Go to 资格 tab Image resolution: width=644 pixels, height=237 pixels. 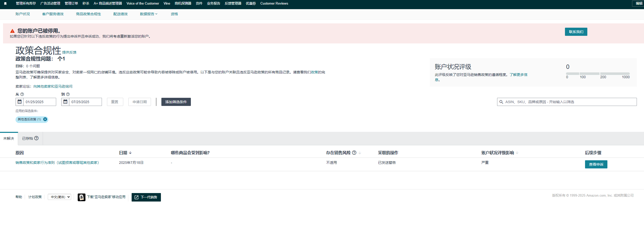pos(174,14)
